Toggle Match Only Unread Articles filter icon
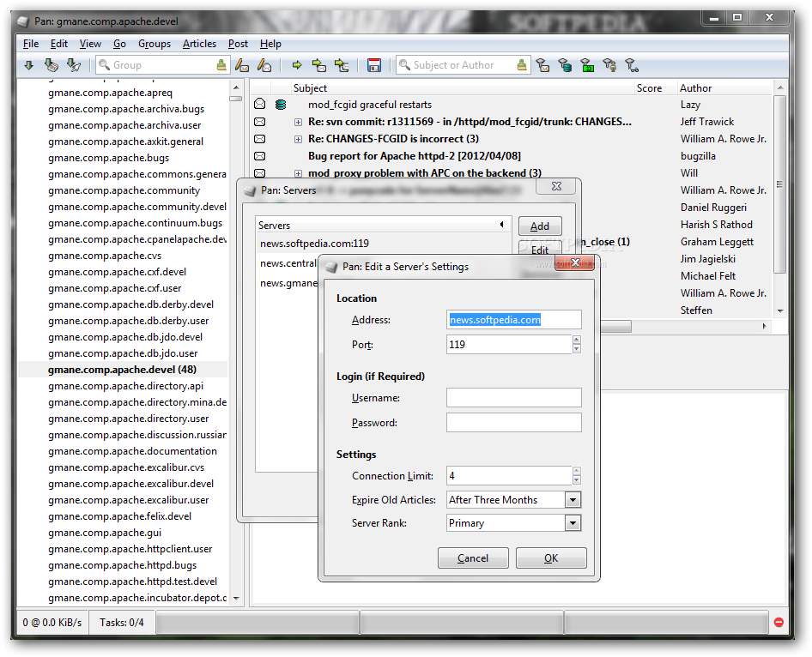This screenshot has height=657, width=812. (x=542, y=65)
